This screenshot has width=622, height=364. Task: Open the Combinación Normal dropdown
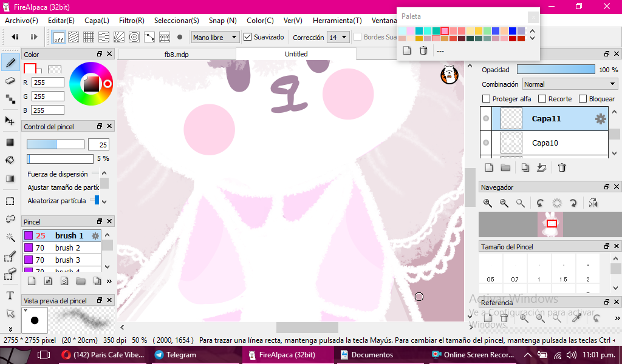[x=570, y=84]
